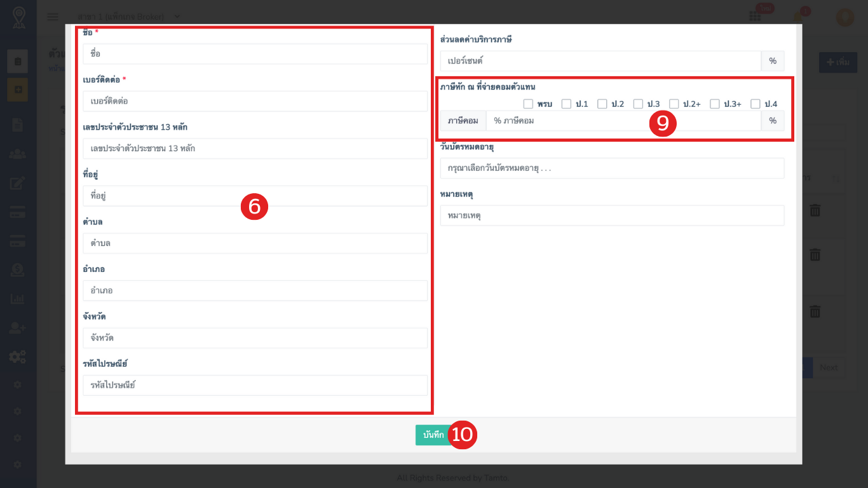Open the document page icon in the sidebar
868x488 pixels.
tap(18, 125)
